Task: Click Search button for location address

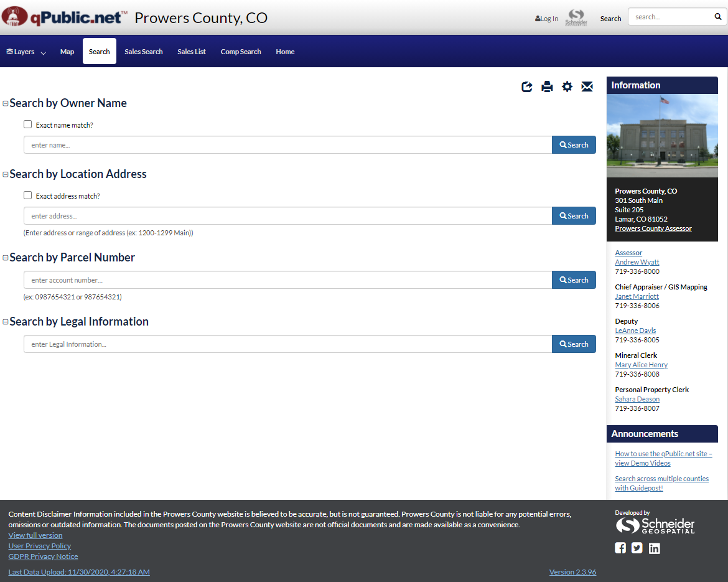Action: pyautogui.click(x=574, y=216)
